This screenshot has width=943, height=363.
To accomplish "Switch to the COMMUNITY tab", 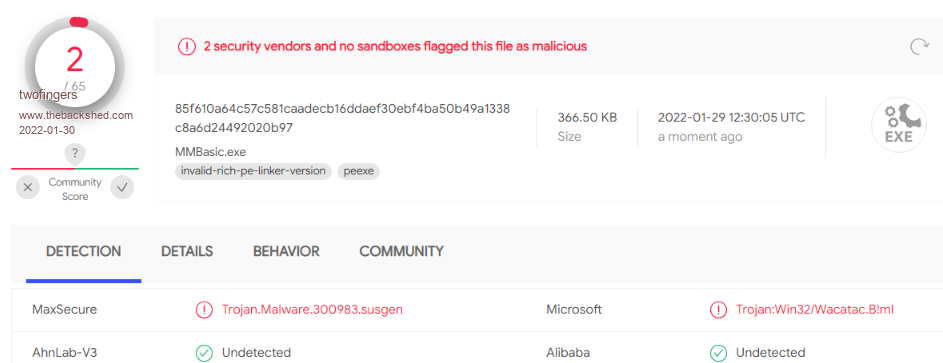I will pos(402,251).
